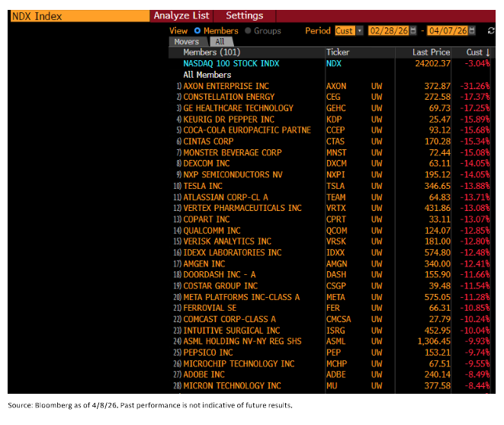Click the NDX Index input field
Viewport: 504px width, 425px height.
pos(76,16)
